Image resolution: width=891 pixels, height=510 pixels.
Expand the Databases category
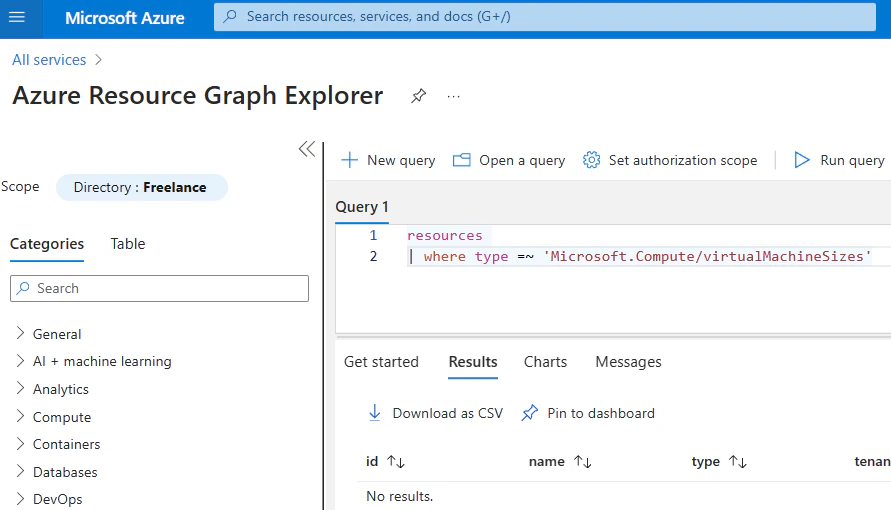[x=20, y=471]
